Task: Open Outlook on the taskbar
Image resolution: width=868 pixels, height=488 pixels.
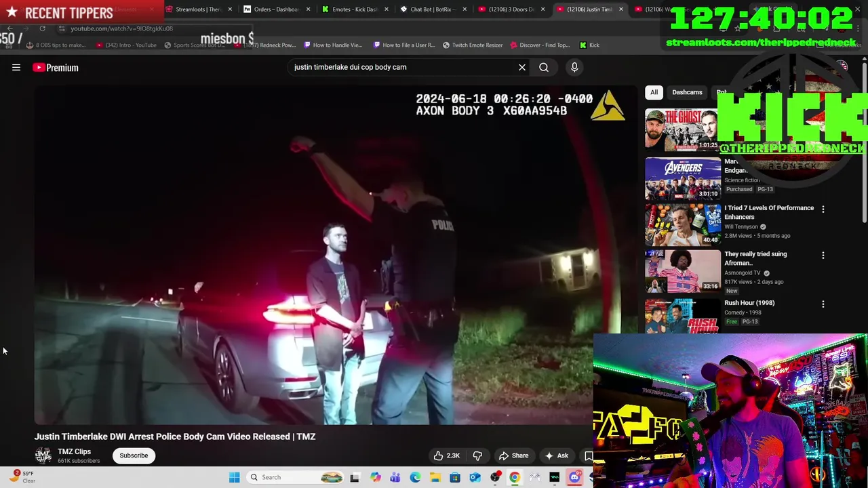Action: tap(475, 477)
